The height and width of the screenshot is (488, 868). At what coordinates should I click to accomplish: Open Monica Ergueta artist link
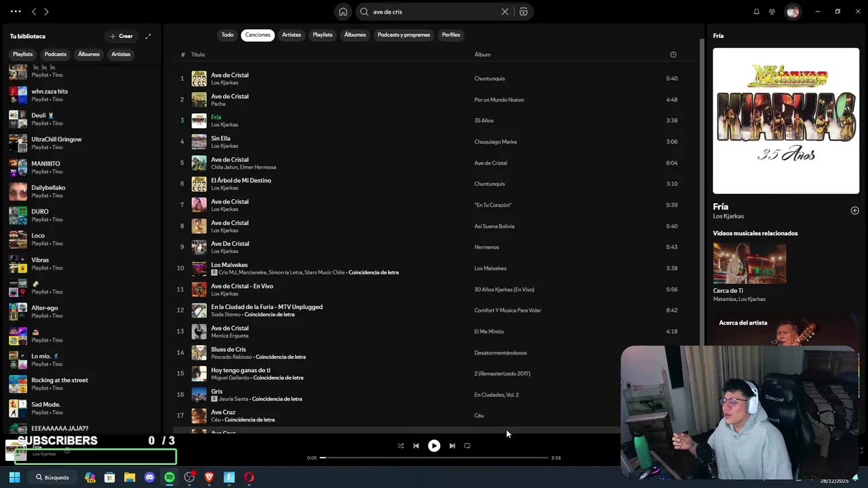pyautogui.click(x=229, y=335)
